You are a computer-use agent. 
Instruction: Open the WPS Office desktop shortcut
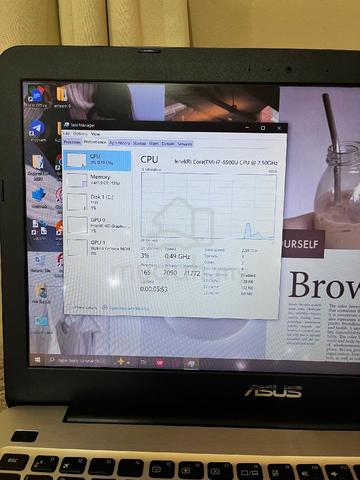[x=37, y=96]
